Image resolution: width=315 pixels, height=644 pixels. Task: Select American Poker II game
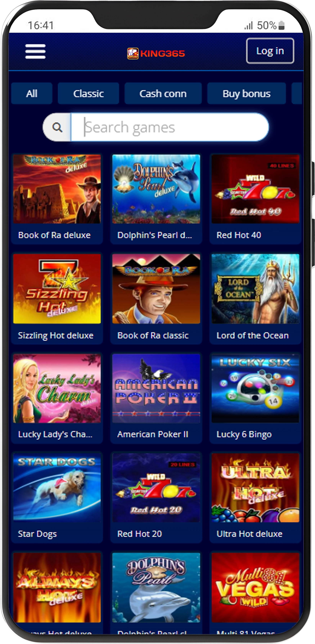point(156,398)
